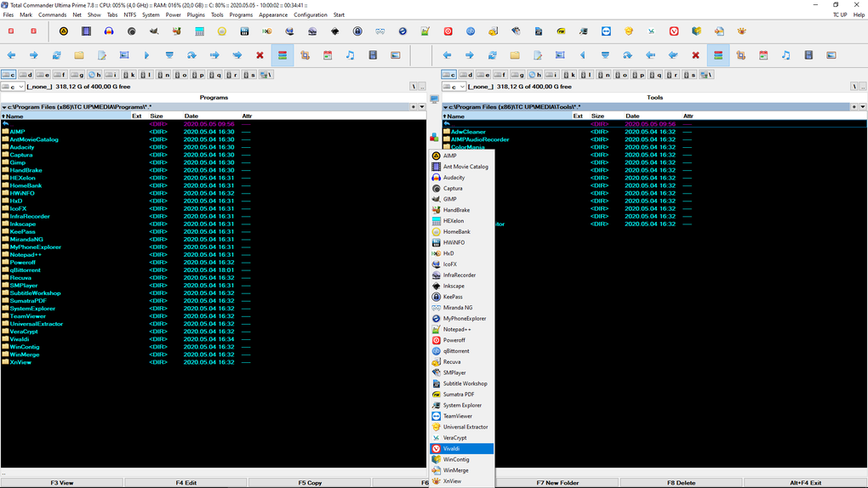Toggle right panel stacked view button

[x=718, y=55]
